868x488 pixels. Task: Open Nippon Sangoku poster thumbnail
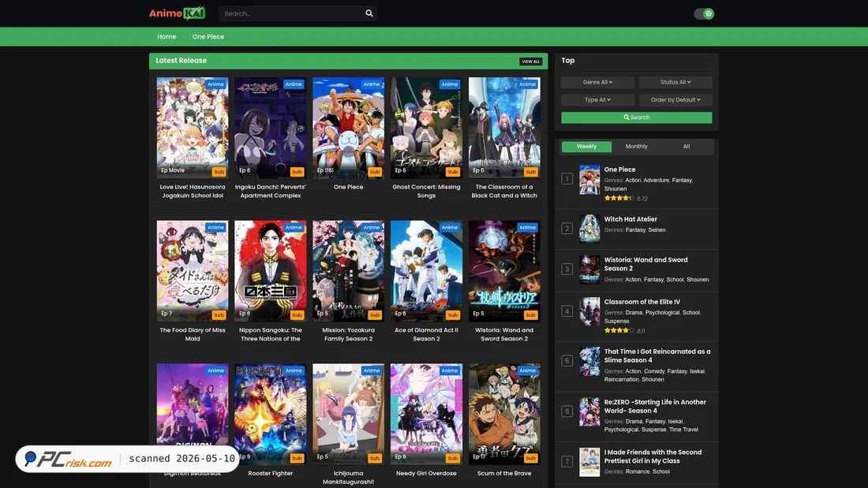tap(270, 271)
